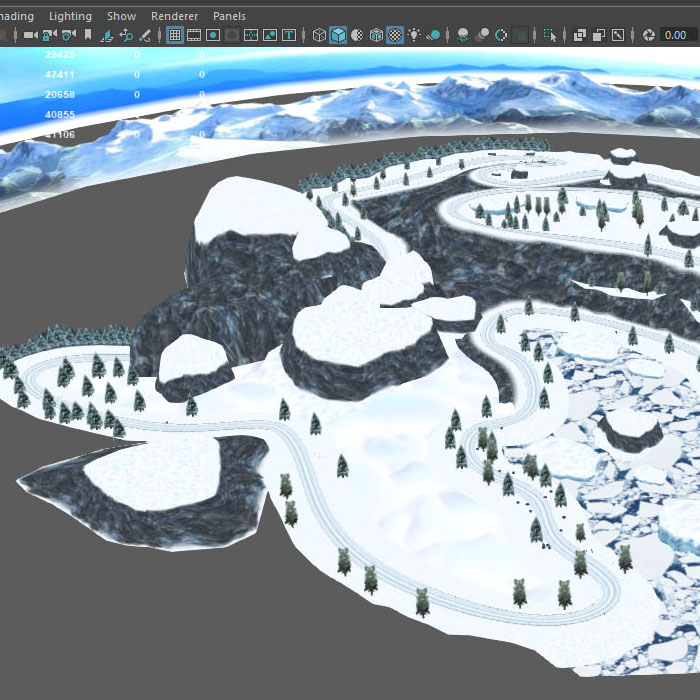Toggle Textured display checker icon
Image resolution: width=700 pixels, height=700 pixels.
coord(395,35)
